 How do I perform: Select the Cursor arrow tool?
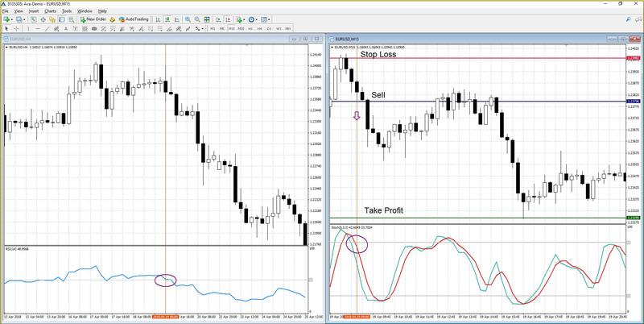[x=6, y=29]
